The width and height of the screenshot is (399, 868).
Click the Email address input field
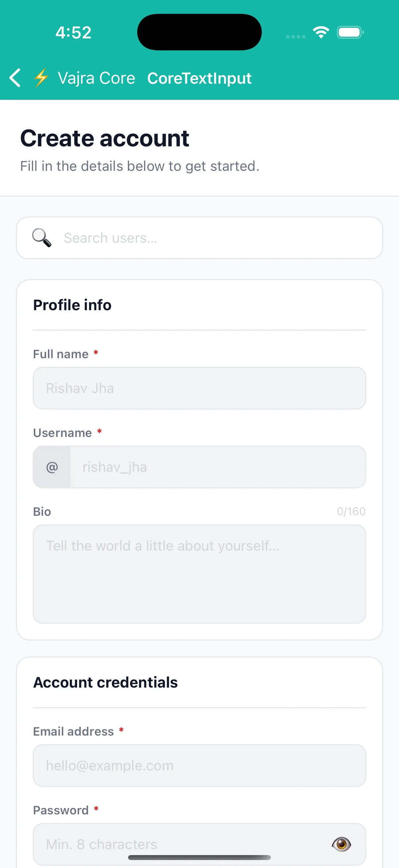click(199, 766)
